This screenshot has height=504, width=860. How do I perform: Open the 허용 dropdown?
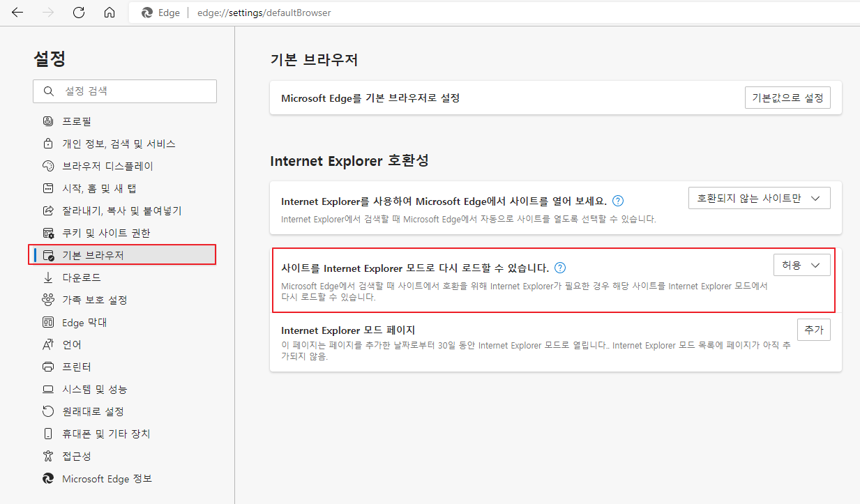[801, 265]
